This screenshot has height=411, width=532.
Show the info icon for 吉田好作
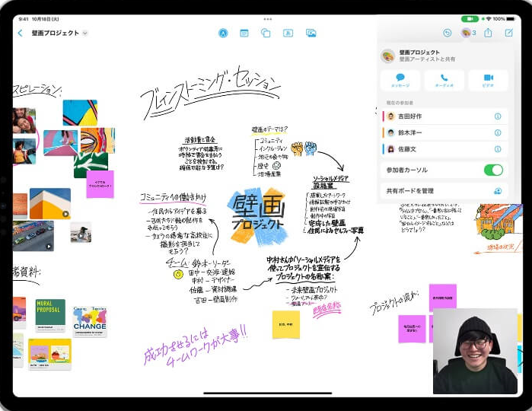(x=498, y=116)
